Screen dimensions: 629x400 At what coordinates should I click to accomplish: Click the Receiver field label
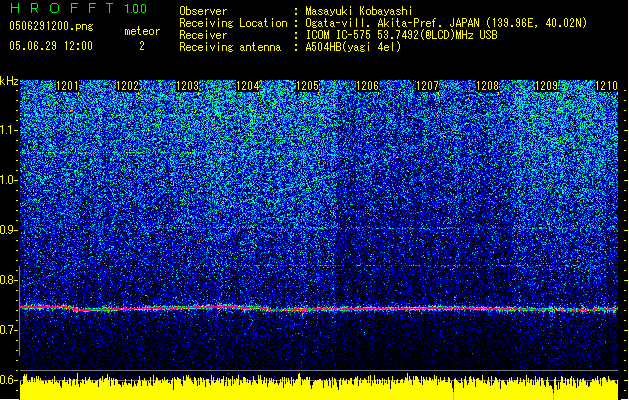click(x=203, y=35)
